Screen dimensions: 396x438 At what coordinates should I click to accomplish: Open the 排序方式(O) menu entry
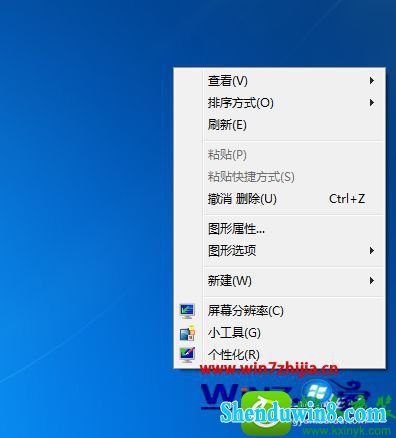pyautogui.click(x=279, y=103)
